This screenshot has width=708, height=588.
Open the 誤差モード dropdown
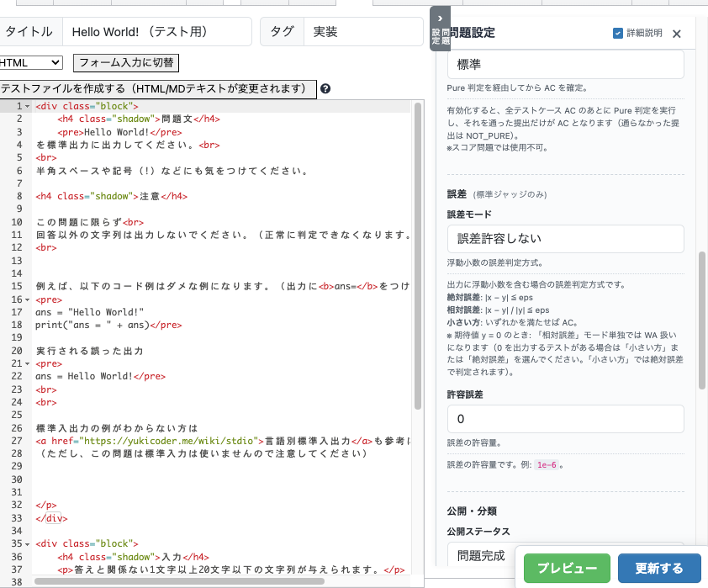(565, 238)
